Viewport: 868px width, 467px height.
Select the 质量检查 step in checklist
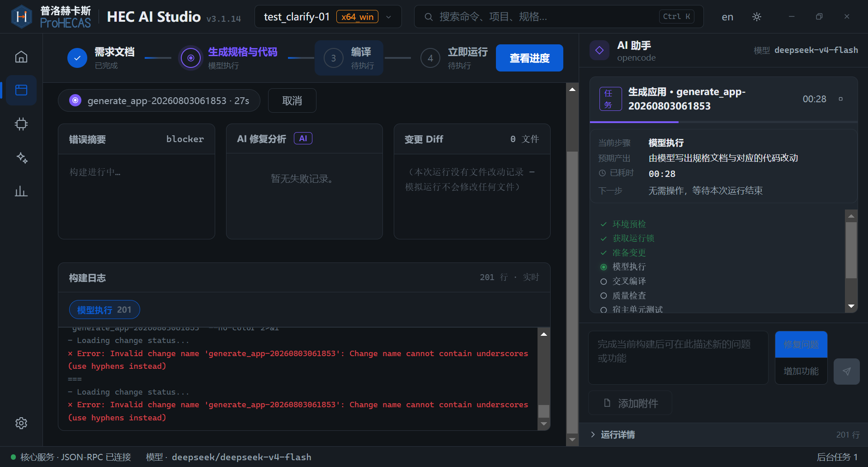[x=623, y=295]
